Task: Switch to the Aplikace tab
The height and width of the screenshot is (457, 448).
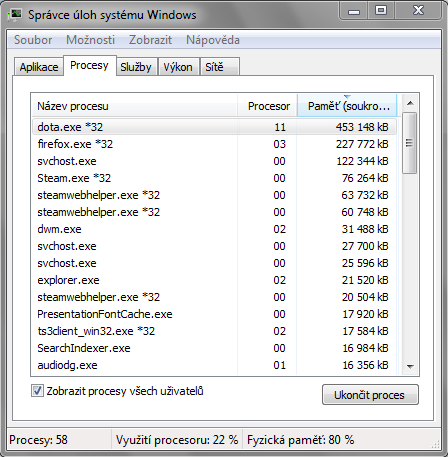Action: 39,67
